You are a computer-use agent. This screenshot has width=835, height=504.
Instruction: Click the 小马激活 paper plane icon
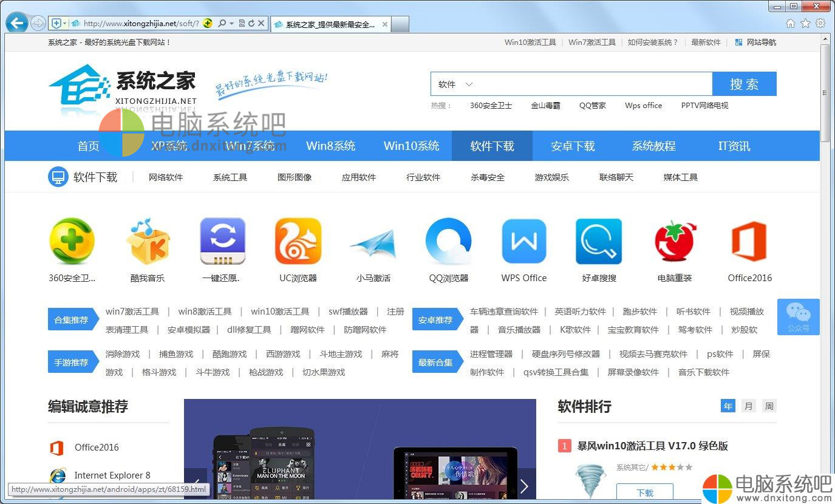(x=373, y=244)
